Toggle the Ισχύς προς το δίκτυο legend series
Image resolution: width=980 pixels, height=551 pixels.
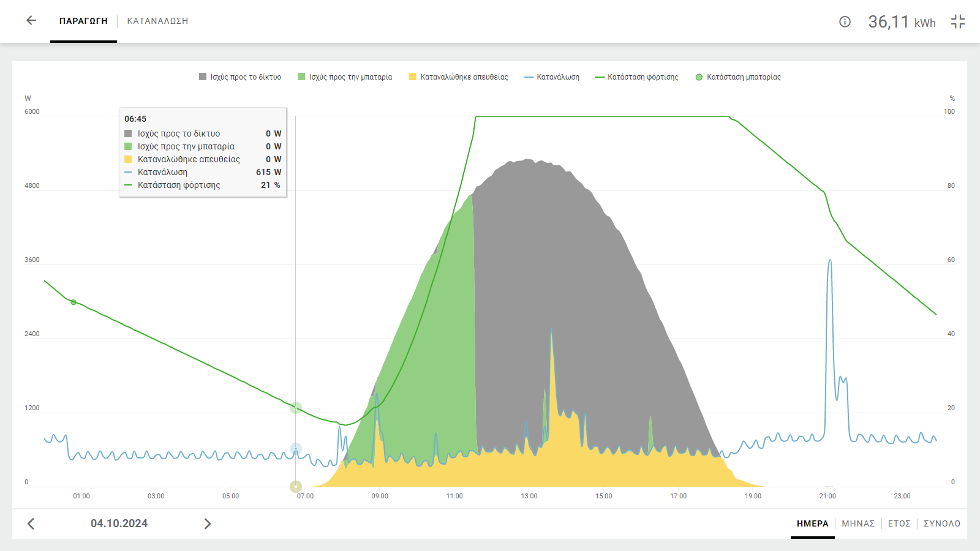click(240, 77)
